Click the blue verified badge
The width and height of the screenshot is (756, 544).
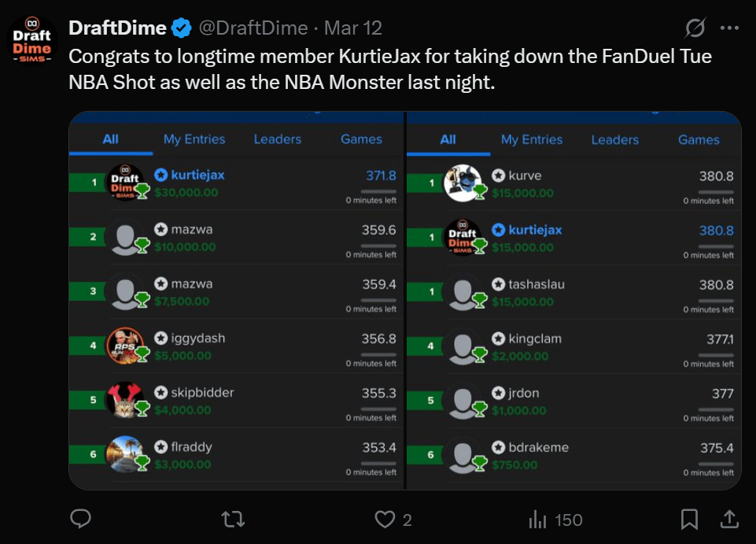[182, 28]
